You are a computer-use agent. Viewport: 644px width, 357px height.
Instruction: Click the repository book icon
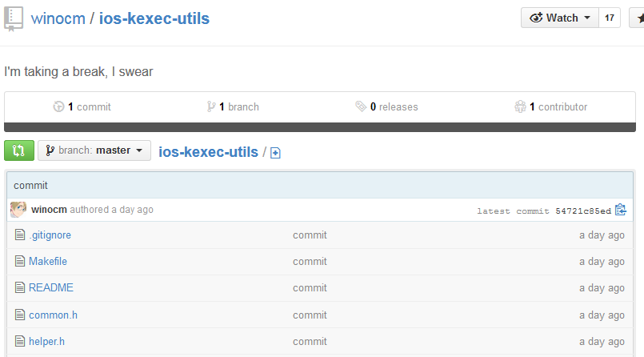pos(14,19)
